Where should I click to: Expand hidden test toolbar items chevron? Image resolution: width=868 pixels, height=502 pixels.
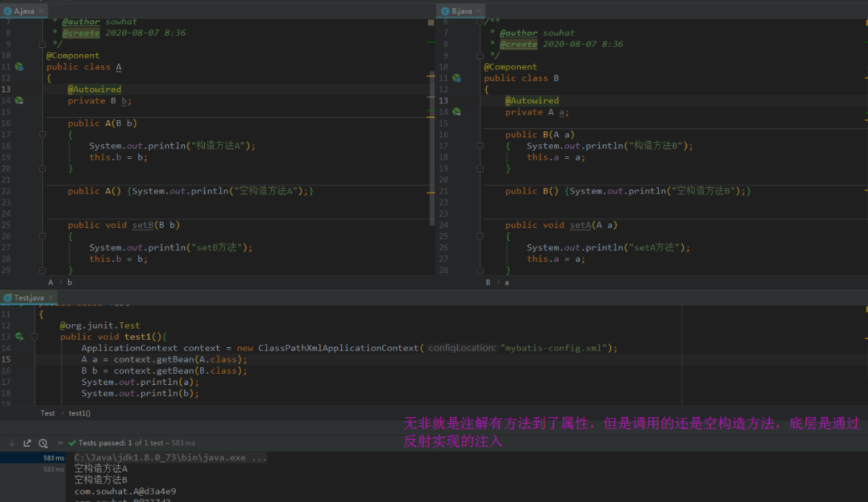pos(60,443)
